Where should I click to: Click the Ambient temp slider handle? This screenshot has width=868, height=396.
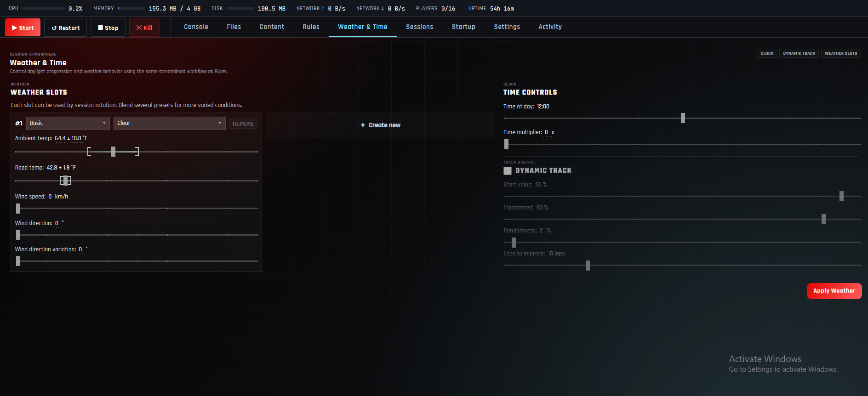pos(113,152)
